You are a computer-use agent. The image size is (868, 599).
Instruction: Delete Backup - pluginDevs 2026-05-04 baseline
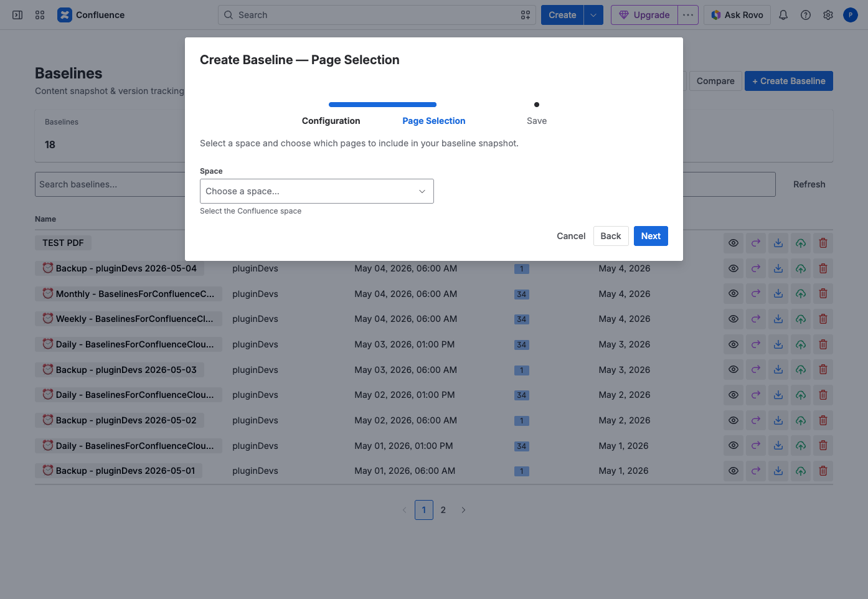[x=823, y=268]
